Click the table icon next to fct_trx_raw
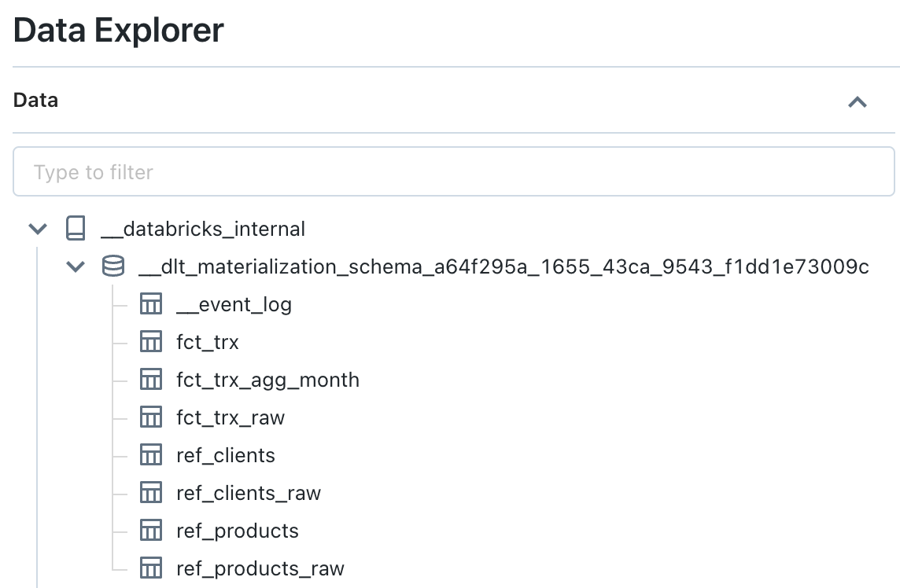 [150, 417]
